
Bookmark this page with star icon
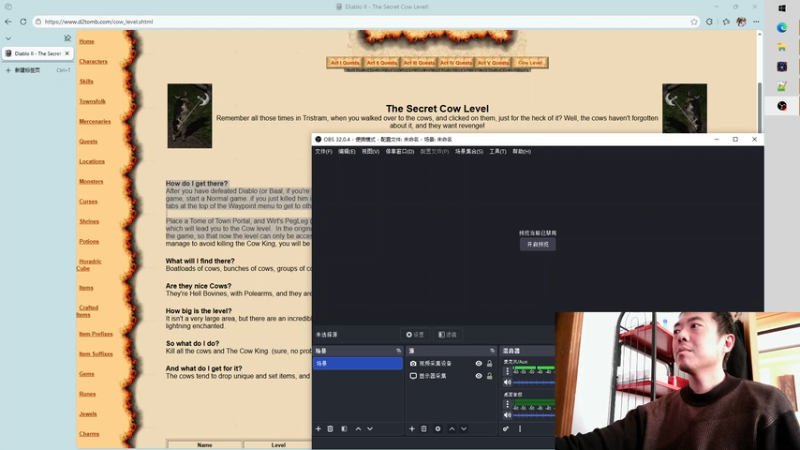[x=694, y=21]
